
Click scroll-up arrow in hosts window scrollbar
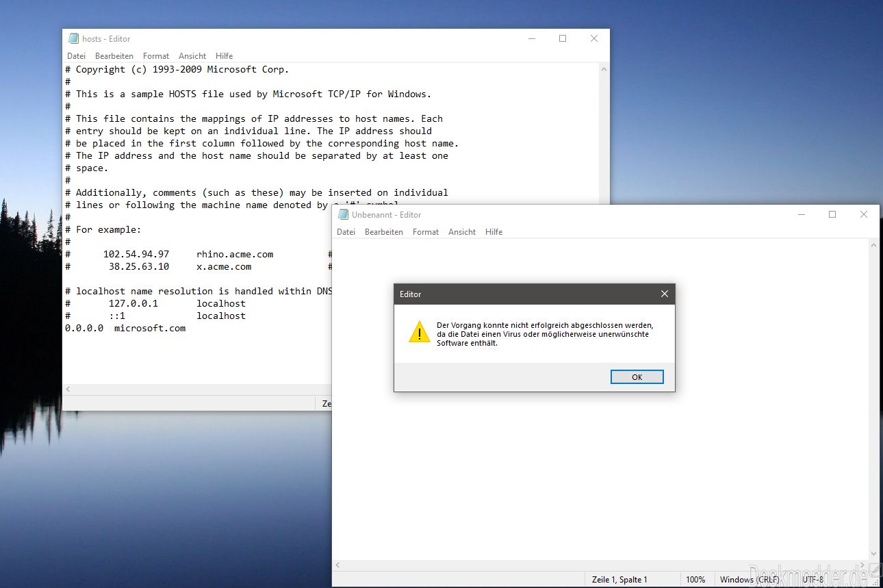604,70
